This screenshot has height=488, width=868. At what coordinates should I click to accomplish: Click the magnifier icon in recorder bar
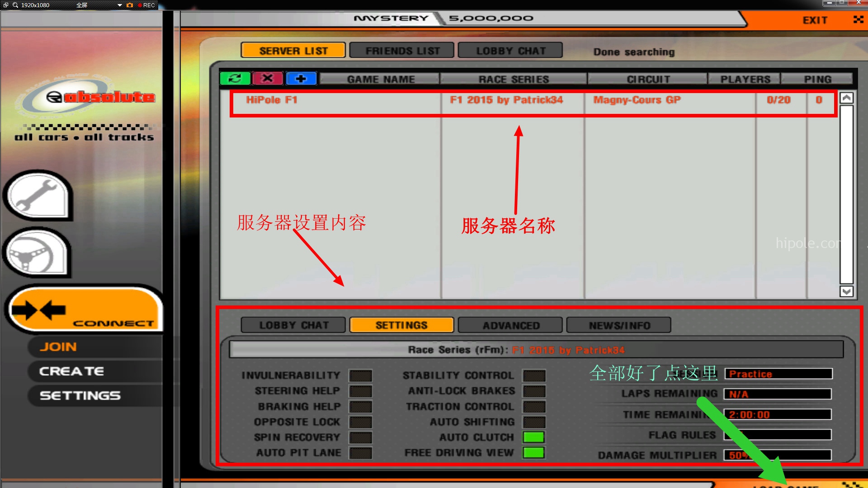(15, 5)
